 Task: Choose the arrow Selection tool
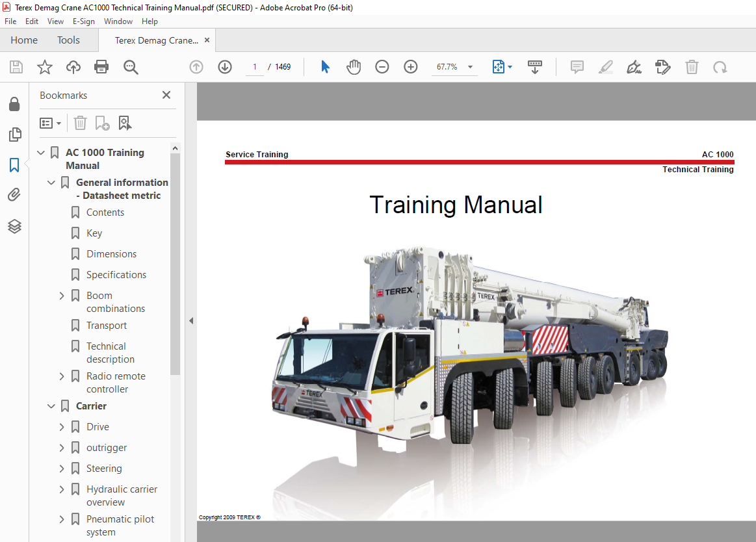click(325, 67)
